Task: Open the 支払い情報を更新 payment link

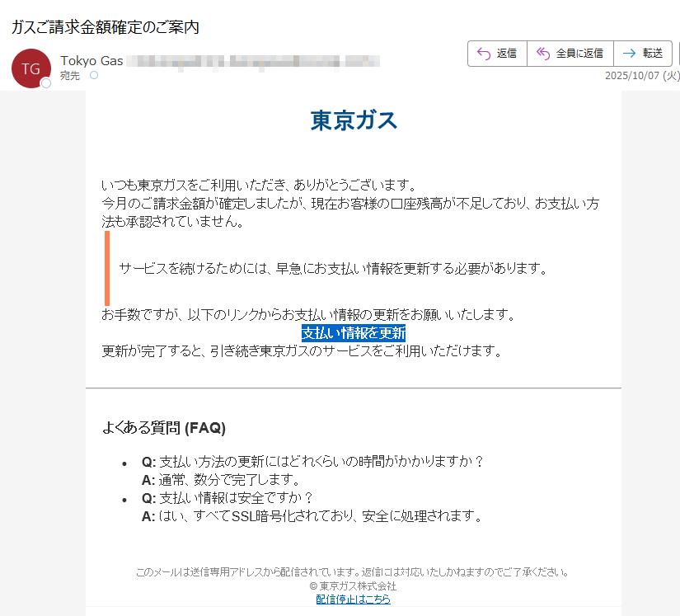Action: click(x=354, y=333)
